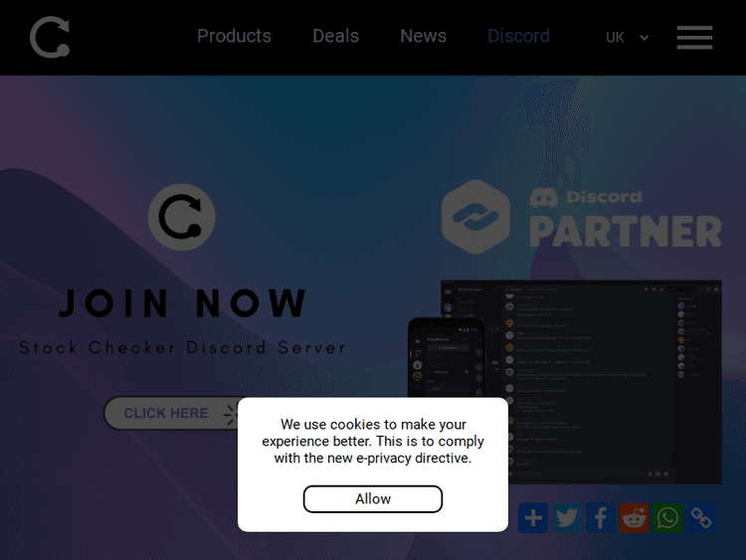This screenshot has height=560, width=746.
Task: Expand the UK region dropdown
Action: 627,38
